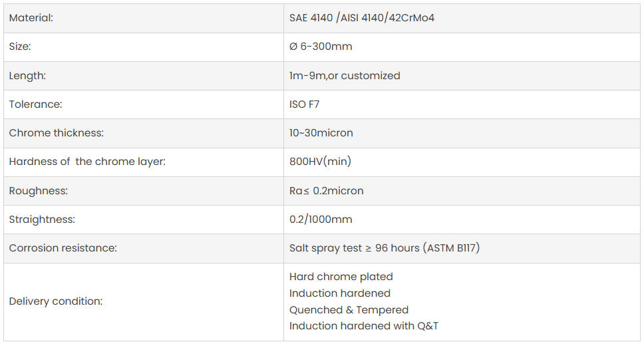Click 'Hardness of the chrome layer:' label
The image size is (644, 344).
pyautogui.click(x=87, y=162)
